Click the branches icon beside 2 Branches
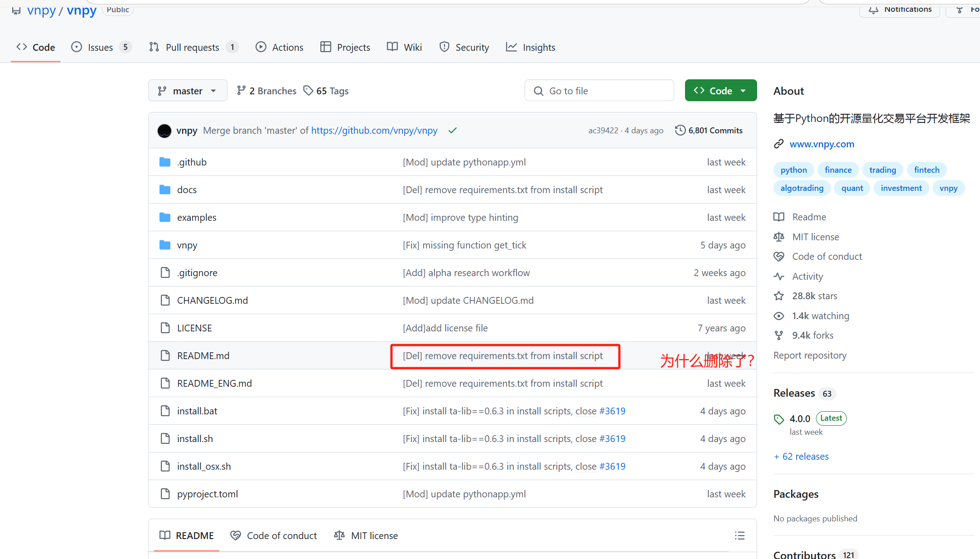The height and width of the screenshot is (559, 980). [241, 91]
